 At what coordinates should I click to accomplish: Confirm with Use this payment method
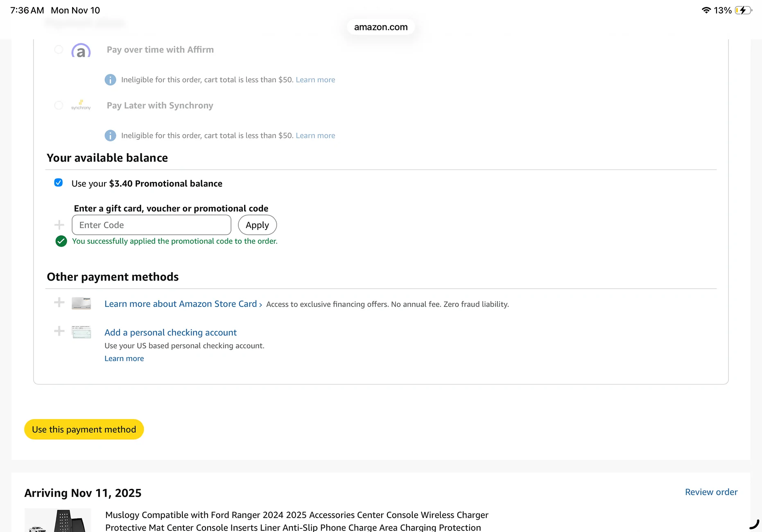pos(84,429)
